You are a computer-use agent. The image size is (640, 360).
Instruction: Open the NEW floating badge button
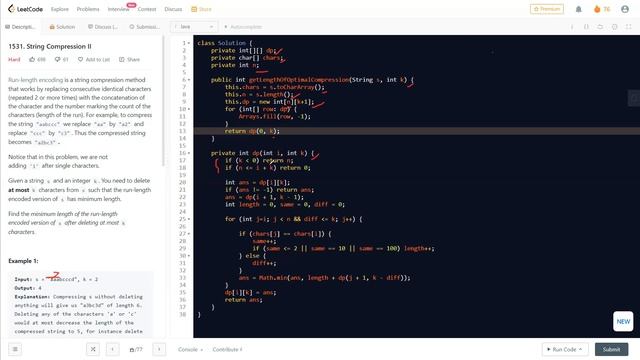point(623,321)
